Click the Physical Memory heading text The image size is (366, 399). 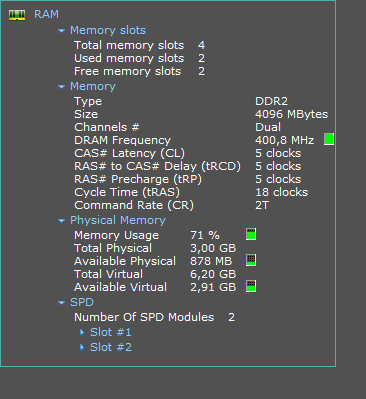click(x=118, y=220)
